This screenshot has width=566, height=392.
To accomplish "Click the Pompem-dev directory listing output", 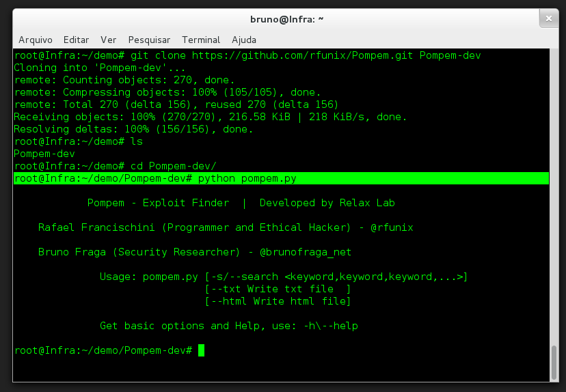I will [x=44, y=154].
